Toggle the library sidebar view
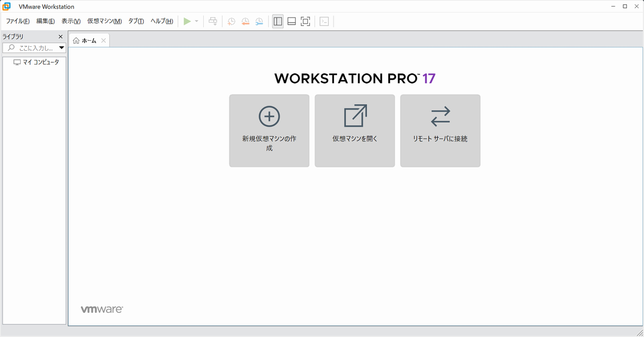 pos(278,21)
